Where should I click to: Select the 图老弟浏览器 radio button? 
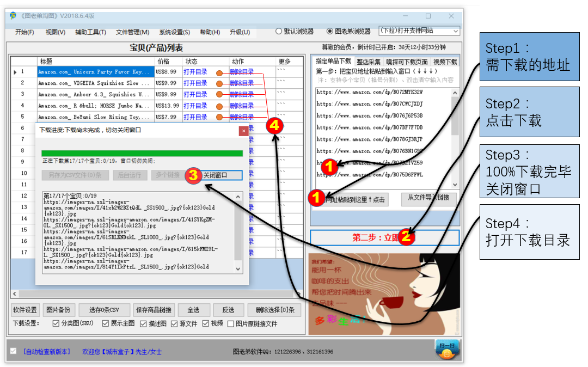[329, 31]
